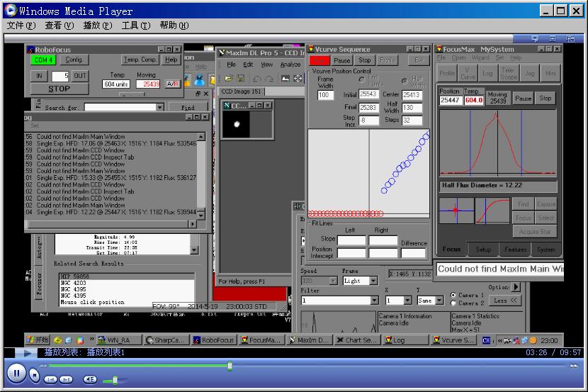Select the CCD Image 151 tab

[241, 91]
